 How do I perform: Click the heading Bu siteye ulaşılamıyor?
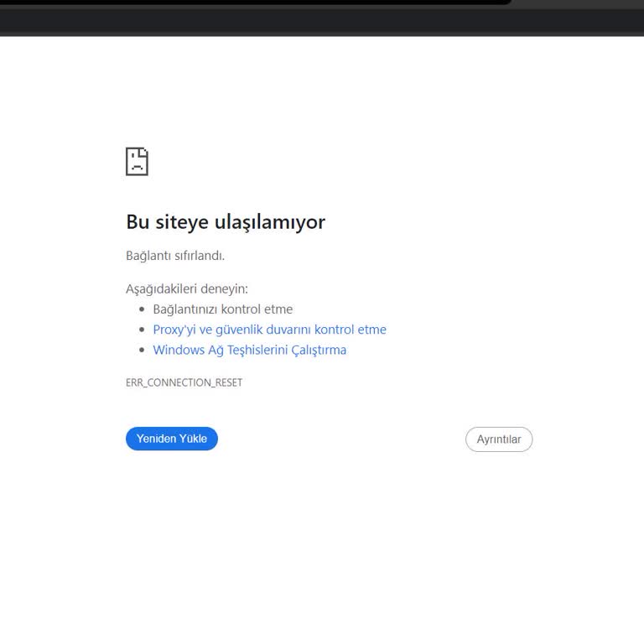(226, 222)
